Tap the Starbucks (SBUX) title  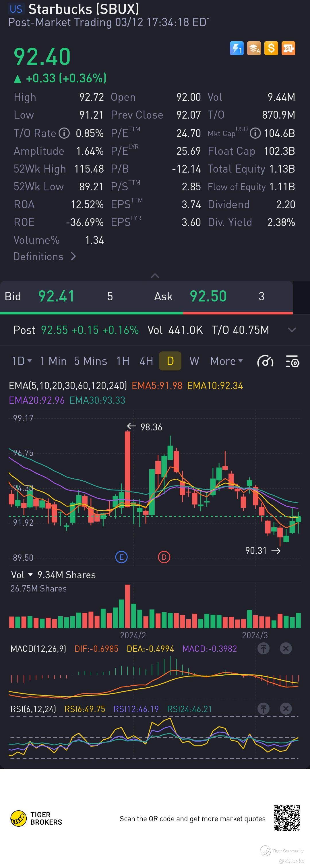coord(84,9)
